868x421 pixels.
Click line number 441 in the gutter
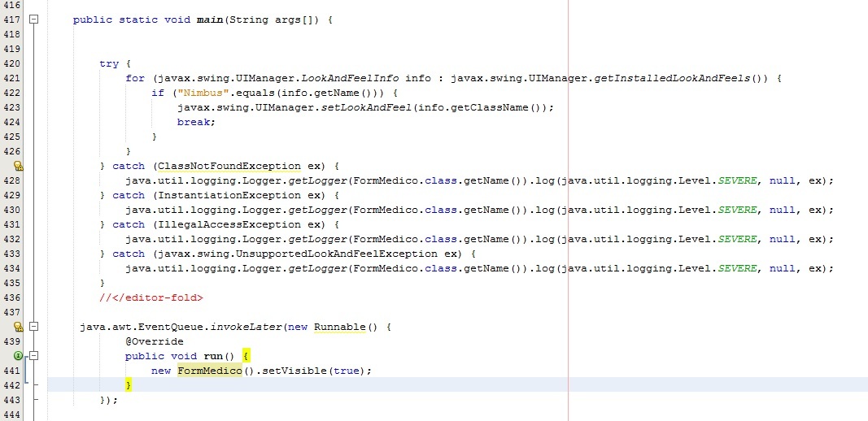tap(11, 371)
